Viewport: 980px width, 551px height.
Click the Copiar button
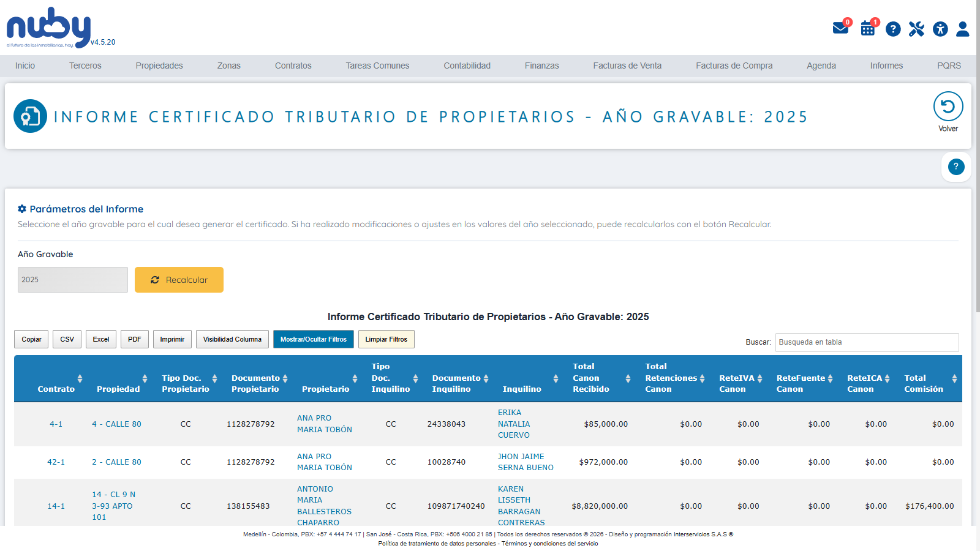[x=31, y=339]
